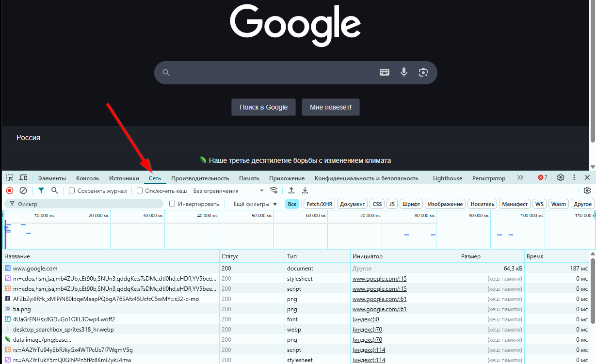Open Google Lens image search
The image size is (596, 364).
click(423, 72)
